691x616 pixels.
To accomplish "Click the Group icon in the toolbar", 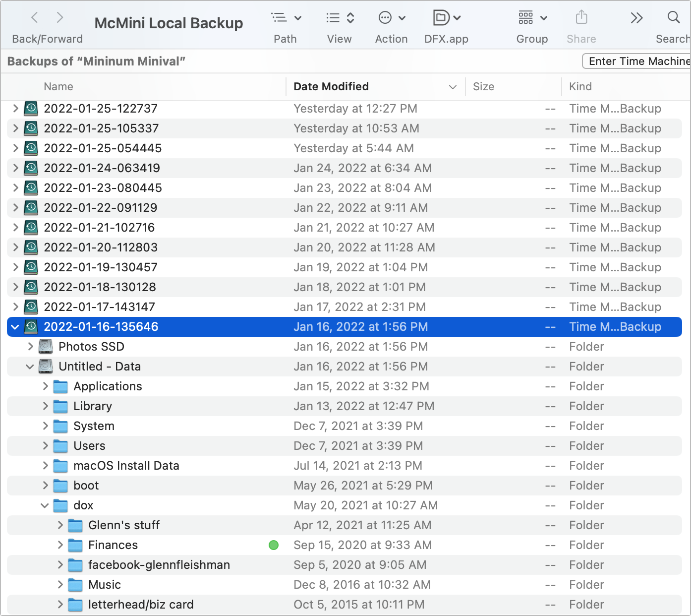I will [531, 18].
